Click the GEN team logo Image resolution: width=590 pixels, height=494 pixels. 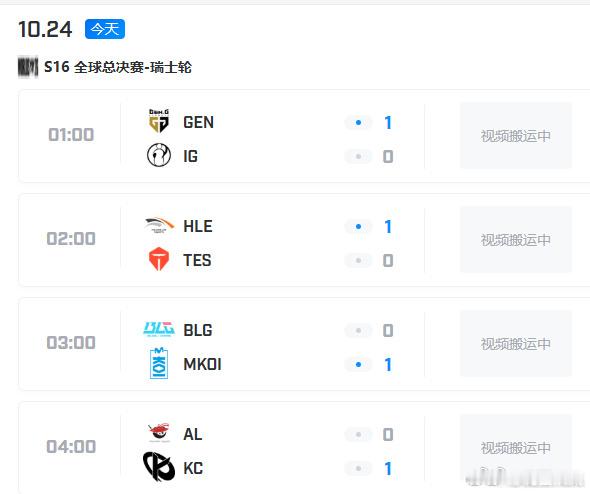(159, 121)
